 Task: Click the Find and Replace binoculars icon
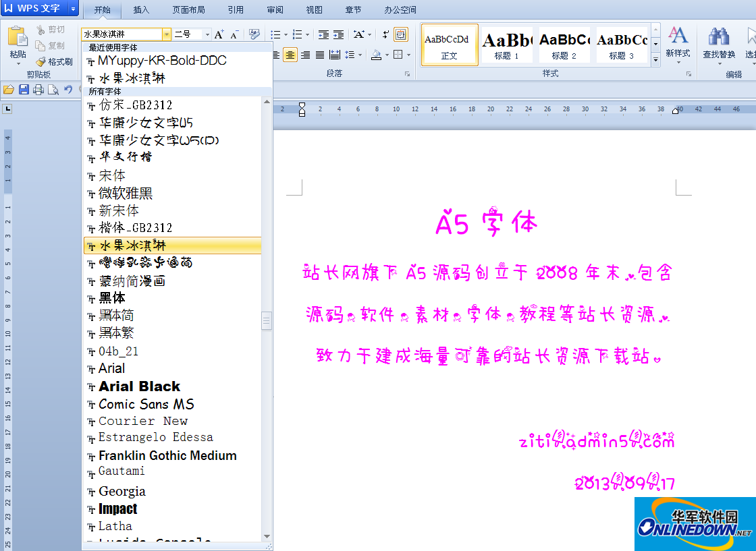coord(718,36)
